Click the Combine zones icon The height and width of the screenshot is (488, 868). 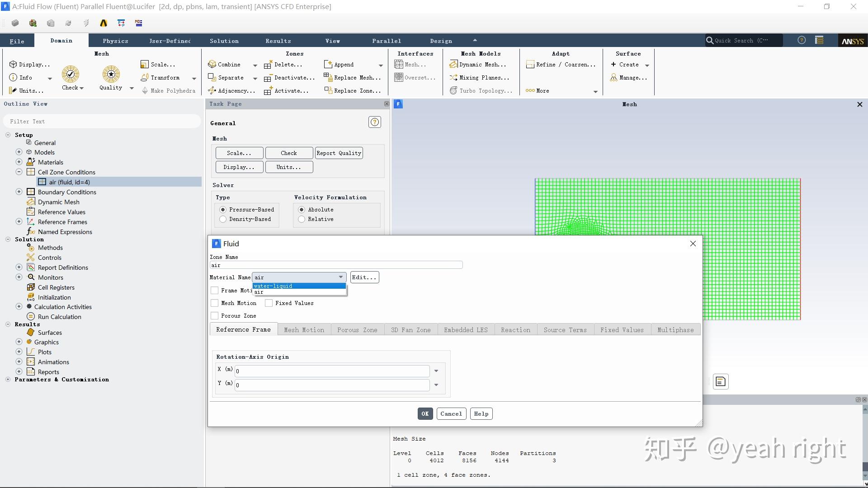[x=212, y=65]
